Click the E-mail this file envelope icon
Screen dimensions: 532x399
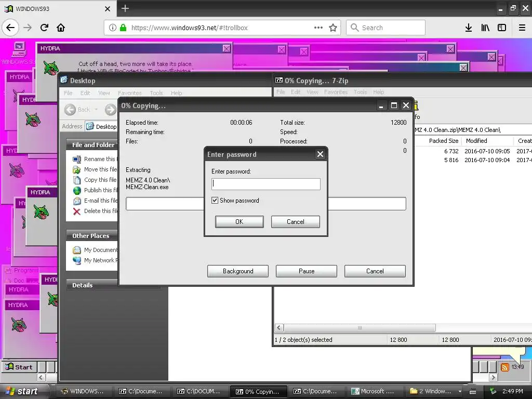77,201
